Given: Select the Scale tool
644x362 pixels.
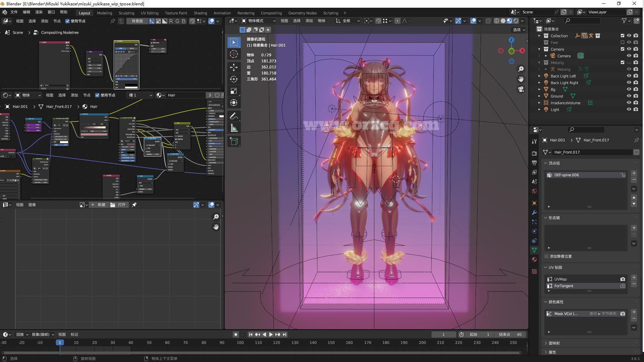Looking at the screenshot, I should point(234,91).
